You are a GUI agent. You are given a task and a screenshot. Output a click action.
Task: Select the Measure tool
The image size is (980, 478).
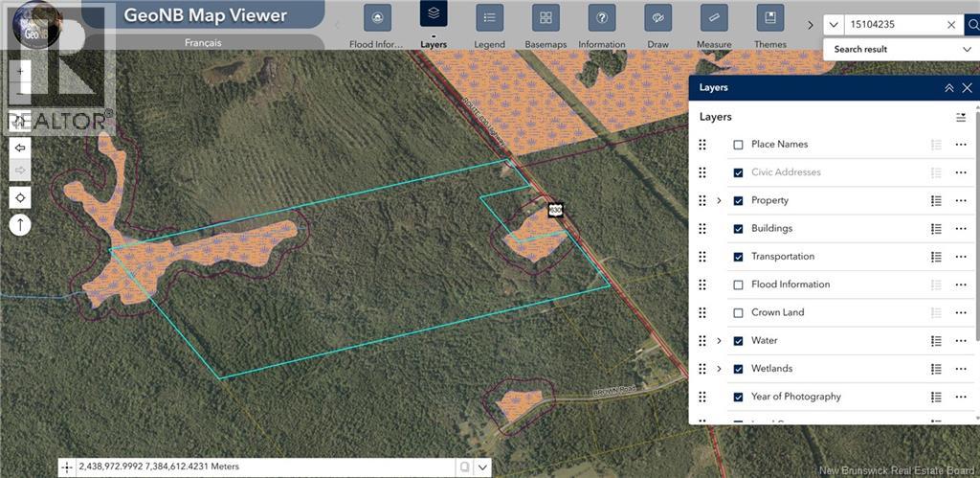pos(714,17)
